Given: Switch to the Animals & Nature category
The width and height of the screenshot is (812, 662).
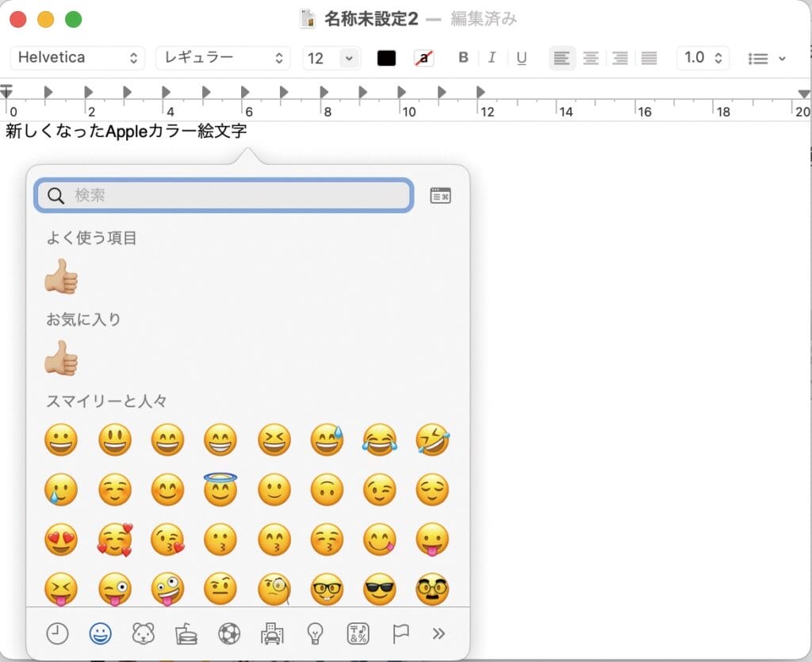Looking at the screenshot, I should tap(143, 633).
